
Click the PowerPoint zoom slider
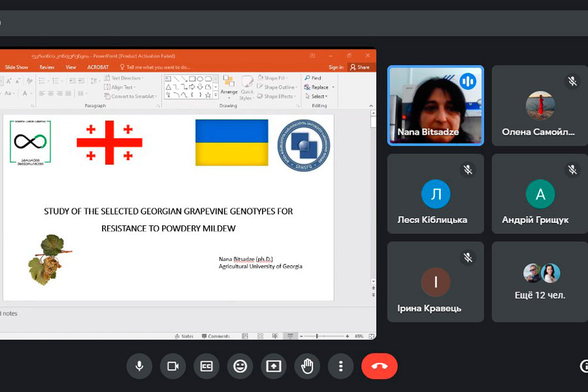318,336
